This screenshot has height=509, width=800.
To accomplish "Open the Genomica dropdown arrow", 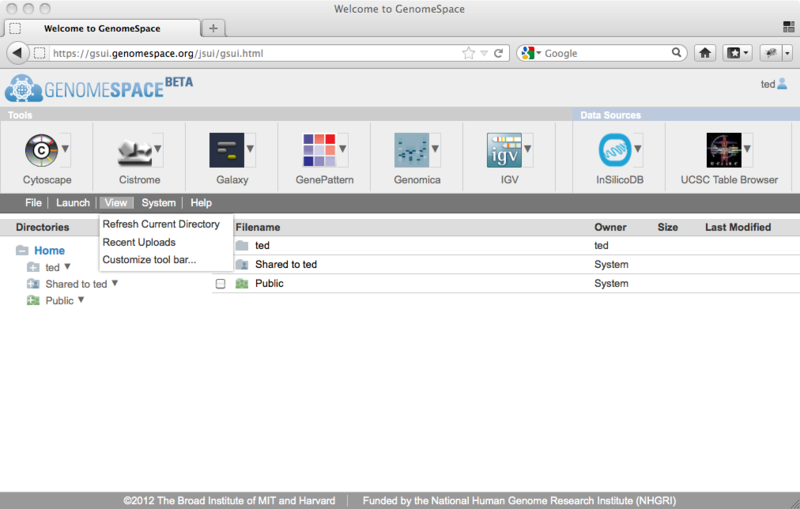I will [x=435, y=149].
